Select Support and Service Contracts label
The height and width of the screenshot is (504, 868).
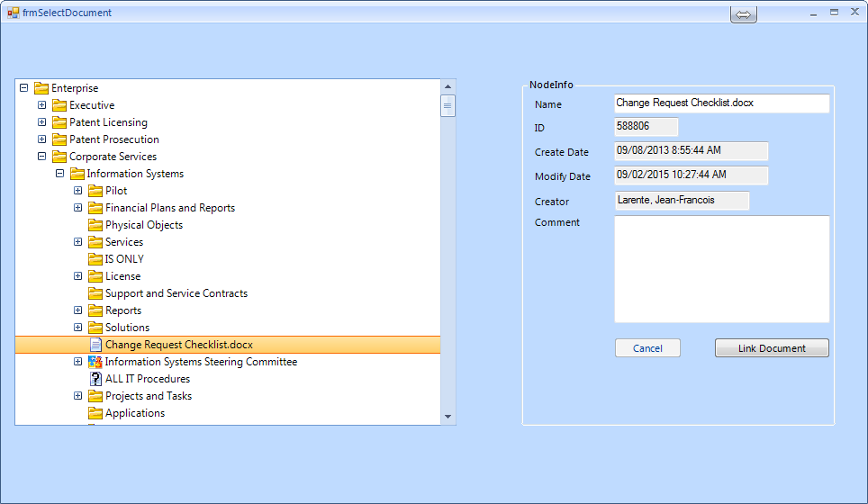click(x=176, y=293)
